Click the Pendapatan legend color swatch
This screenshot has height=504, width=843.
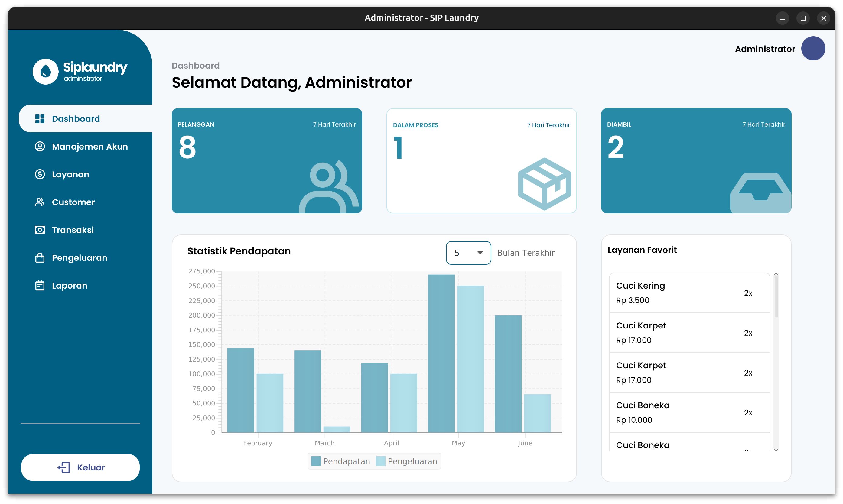[x=316, y=461]
